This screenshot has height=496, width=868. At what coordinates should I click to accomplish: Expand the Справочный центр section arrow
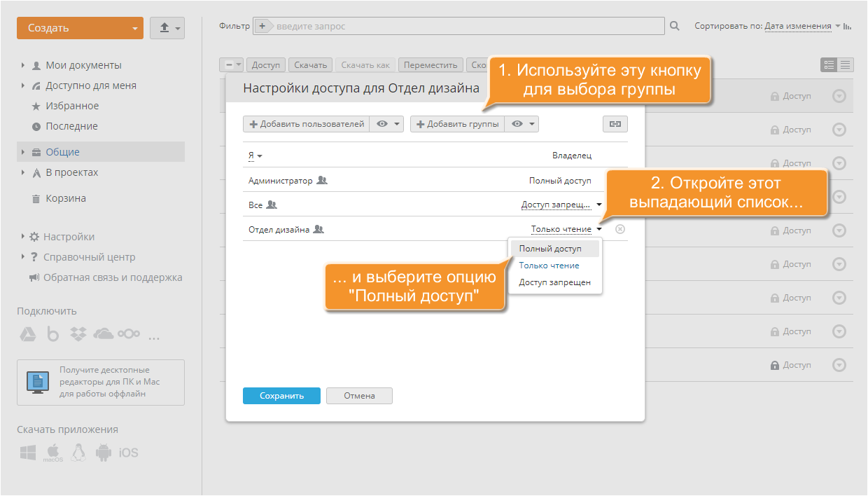(23, 257)
